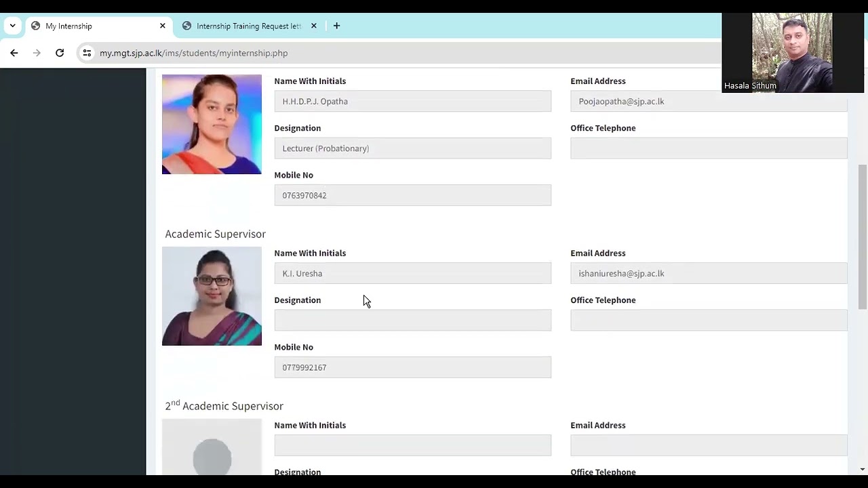The image size is (868, 488).
Task: Click the first supervisor's empty Office Telephone field
Action: 709,148
